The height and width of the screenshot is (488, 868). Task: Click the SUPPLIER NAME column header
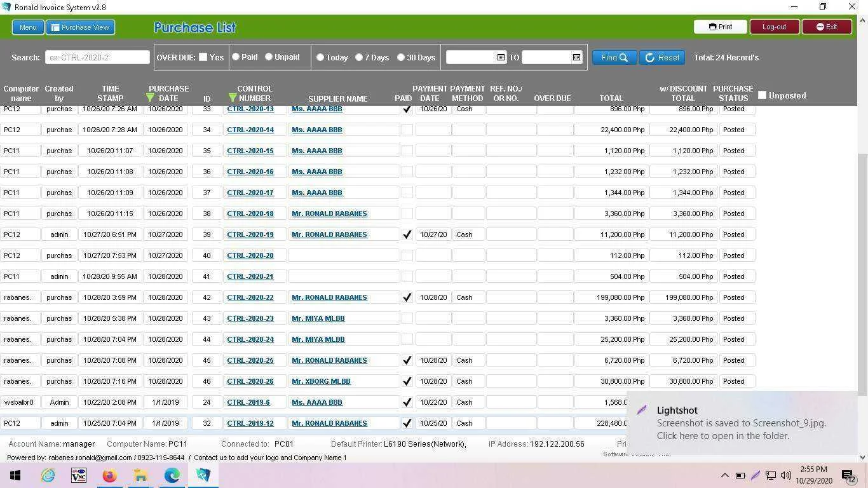[x=338, y=98]
